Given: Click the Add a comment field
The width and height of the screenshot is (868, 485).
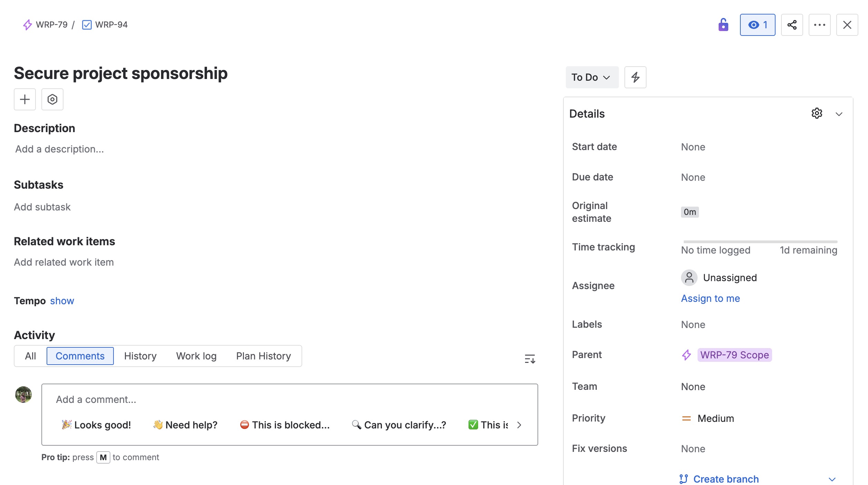Looking at the screenshot, I should click(289, 399).
